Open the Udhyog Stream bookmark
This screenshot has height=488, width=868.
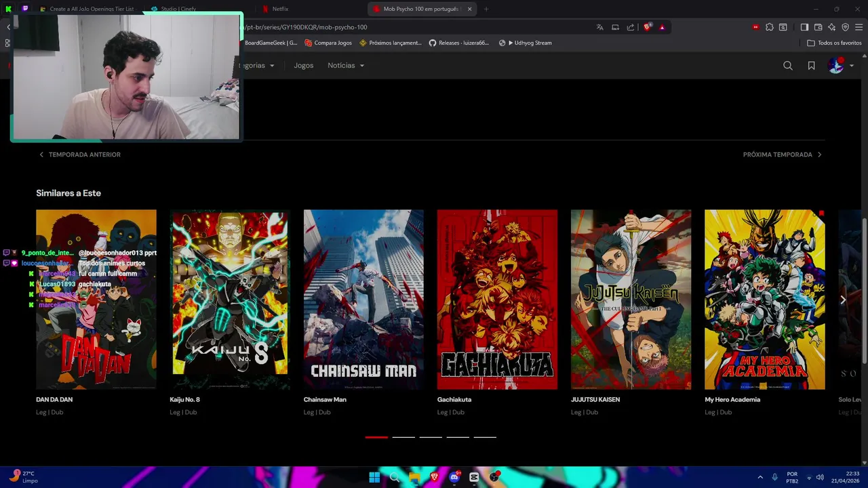coord(526,43)
